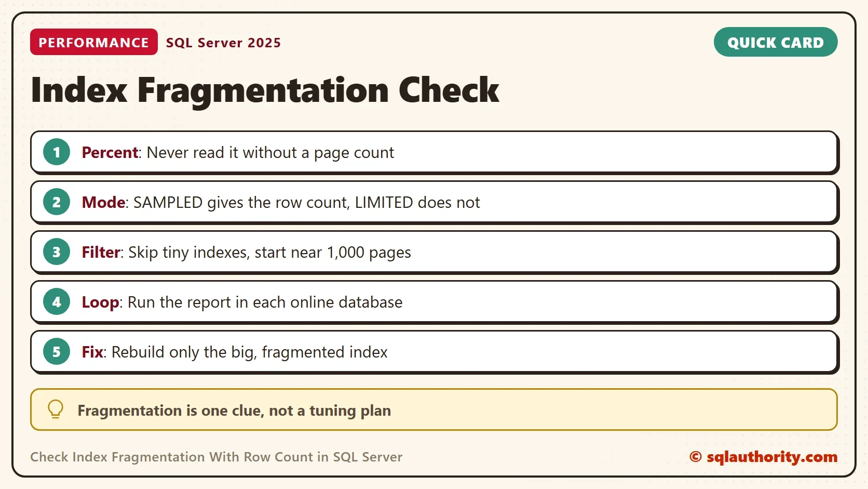Click the bold 'Filter' keyword
The height and width of the screenshot is (489, 868).
click(101, 252)
